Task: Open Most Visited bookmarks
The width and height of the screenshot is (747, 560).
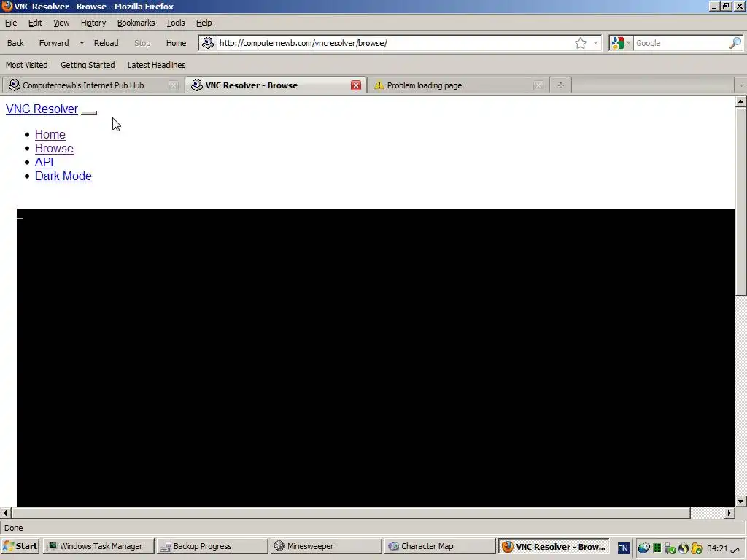Action: (27, 65)
